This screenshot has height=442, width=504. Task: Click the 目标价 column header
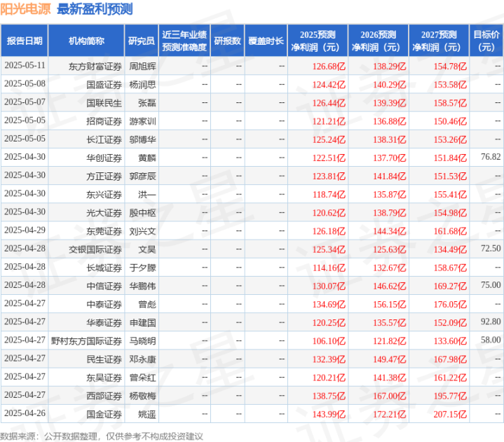(486, 41)
